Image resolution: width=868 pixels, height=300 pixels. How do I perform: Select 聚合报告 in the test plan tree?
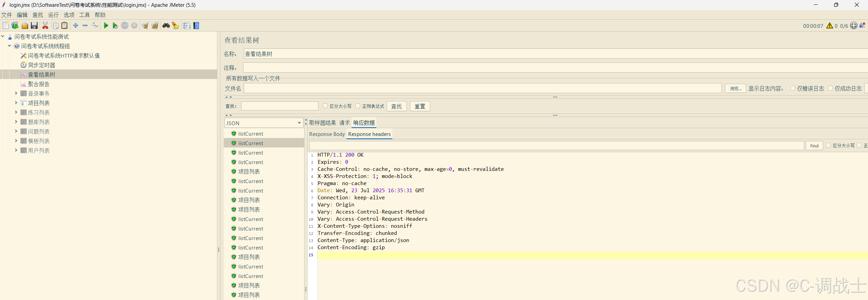39,84
